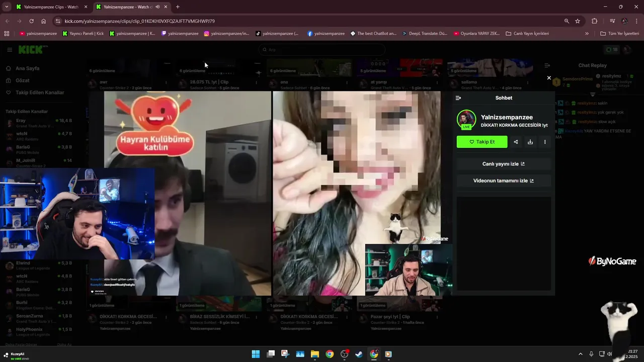
Task: Go to browser home page
Action: tap(44, 21)
